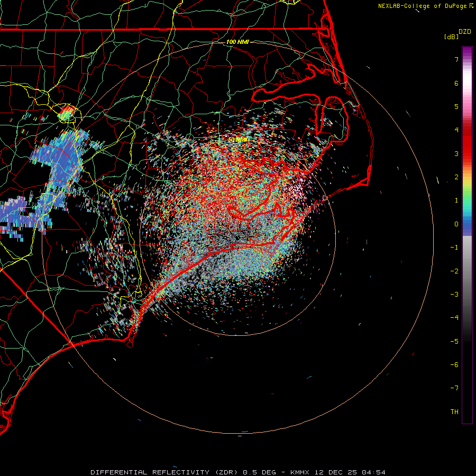The width and height of the screenshot is (476, 476).
Task: Click legend value -7 on the scale
Action: 454,388
